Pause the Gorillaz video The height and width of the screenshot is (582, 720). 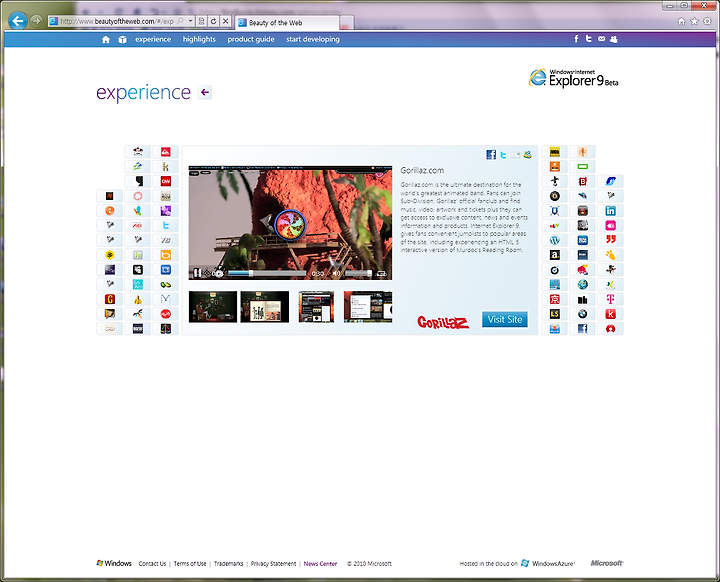tap(197, 273)
